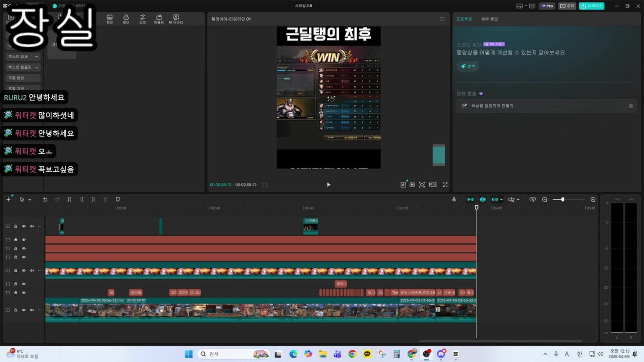Undo the last edit with the undo arrow

point(45,199)
